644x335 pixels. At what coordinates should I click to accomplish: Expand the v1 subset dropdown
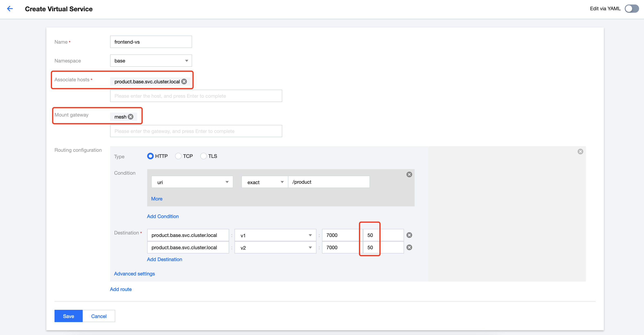tap(275, 235)
